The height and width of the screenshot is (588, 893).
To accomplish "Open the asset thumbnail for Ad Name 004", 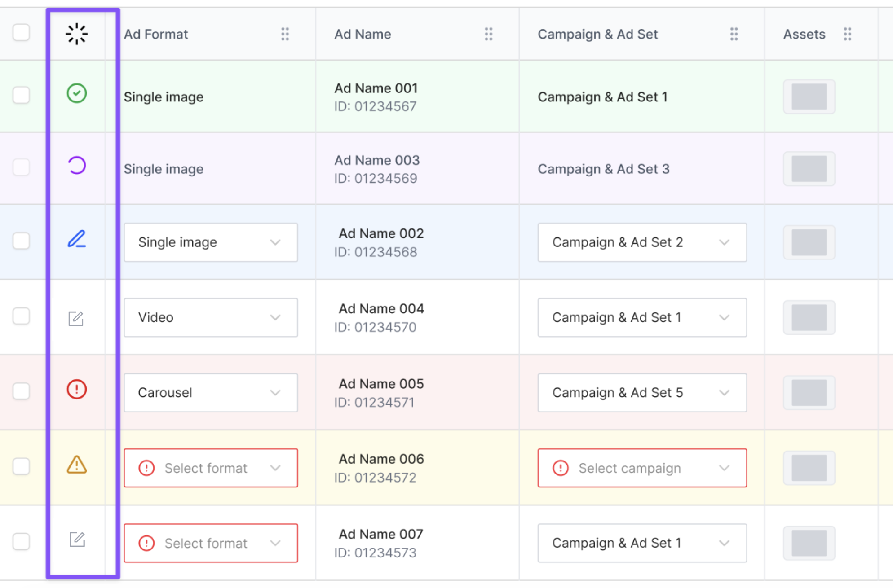I will 809,317.
